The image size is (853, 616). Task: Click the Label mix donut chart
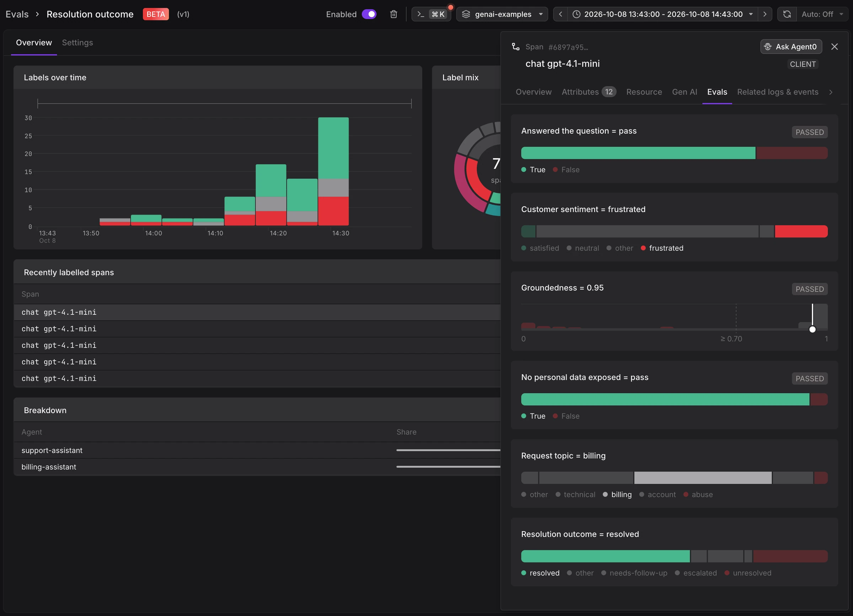478,169
